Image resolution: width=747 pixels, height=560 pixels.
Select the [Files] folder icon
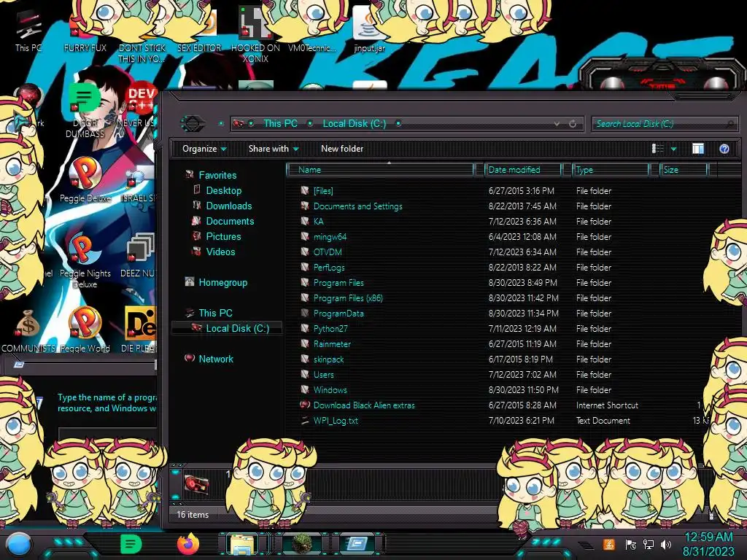click(x=305, y=190)
